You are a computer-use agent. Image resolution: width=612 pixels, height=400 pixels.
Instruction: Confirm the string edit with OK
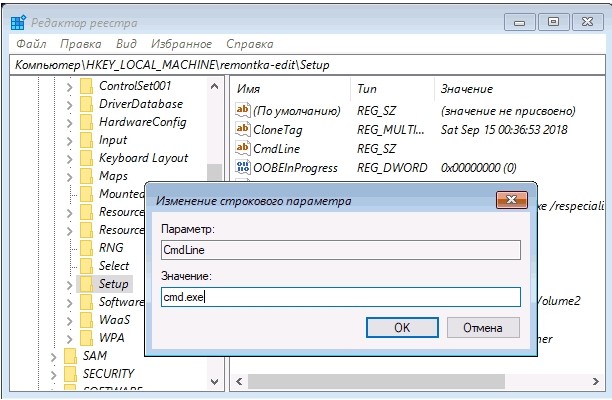[x=402, y=327]
